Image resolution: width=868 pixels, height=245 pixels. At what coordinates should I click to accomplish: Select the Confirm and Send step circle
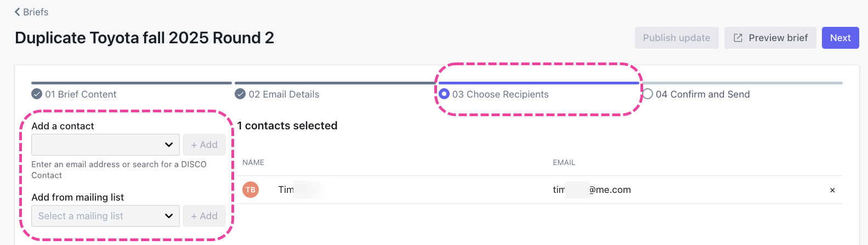point(648,94)
